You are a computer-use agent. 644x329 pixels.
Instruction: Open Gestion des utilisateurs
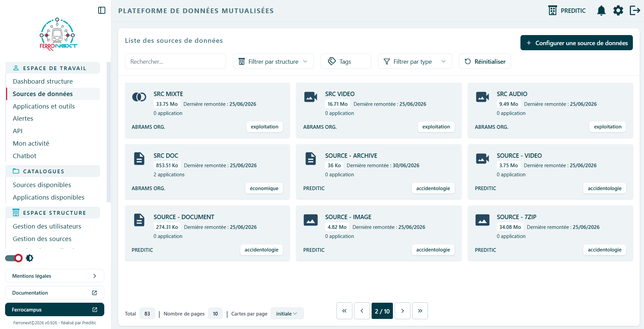pyautogui.click(x=47, y=226)
